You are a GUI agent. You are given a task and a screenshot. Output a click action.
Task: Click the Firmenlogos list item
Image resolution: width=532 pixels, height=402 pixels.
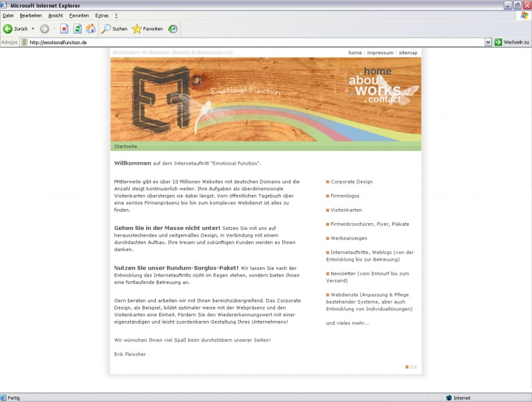tap(345, 196)
